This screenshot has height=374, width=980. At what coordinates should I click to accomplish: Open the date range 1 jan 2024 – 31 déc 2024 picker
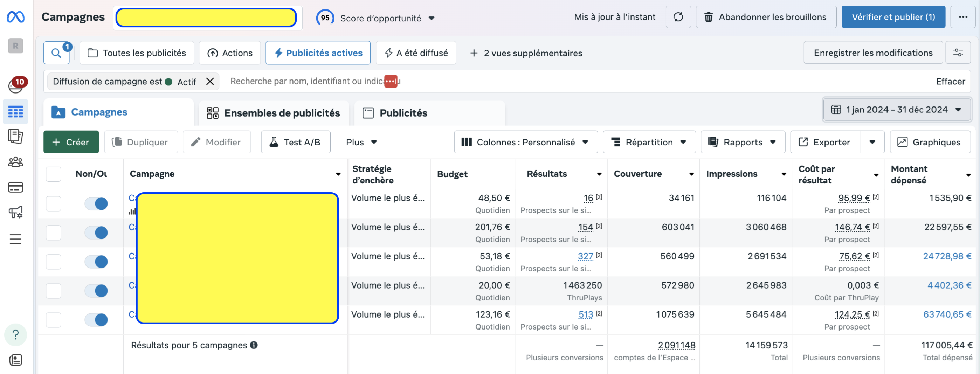(897, 110)
